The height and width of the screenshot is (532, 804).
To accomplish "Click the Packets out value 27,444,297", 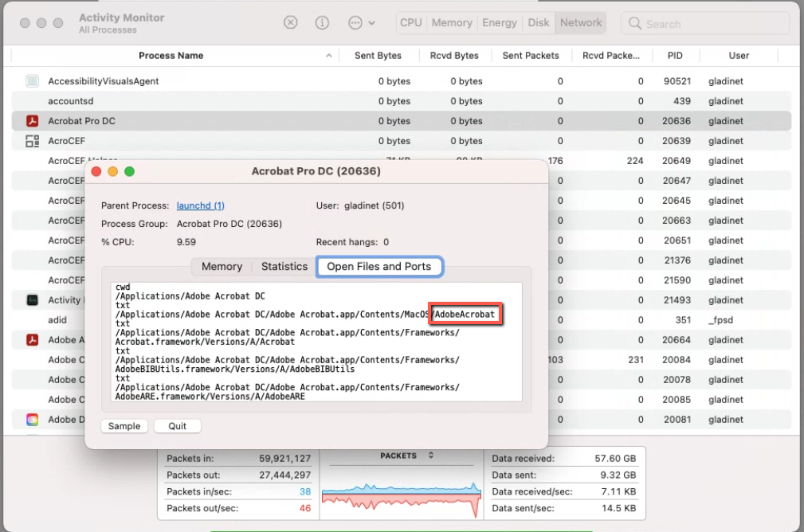I will coord(284,475).
